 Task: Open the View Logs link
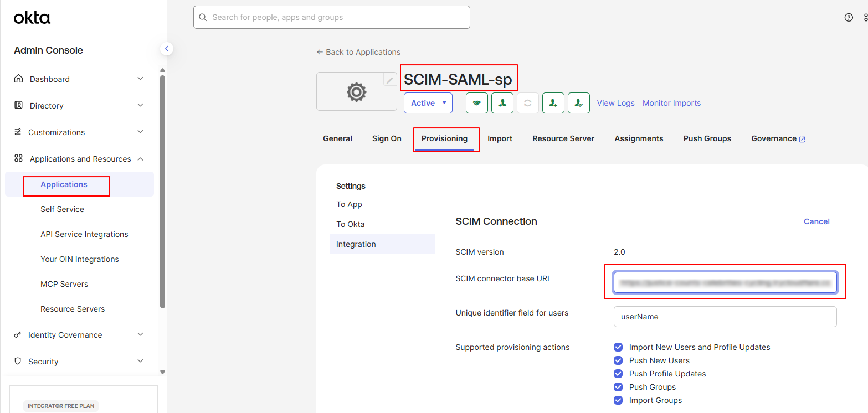(x=615, y=103)
